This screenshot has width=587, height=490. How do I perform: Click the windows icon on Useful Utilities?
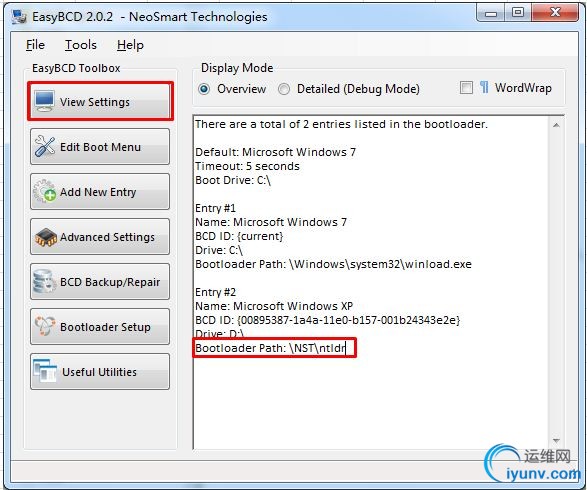45,371
